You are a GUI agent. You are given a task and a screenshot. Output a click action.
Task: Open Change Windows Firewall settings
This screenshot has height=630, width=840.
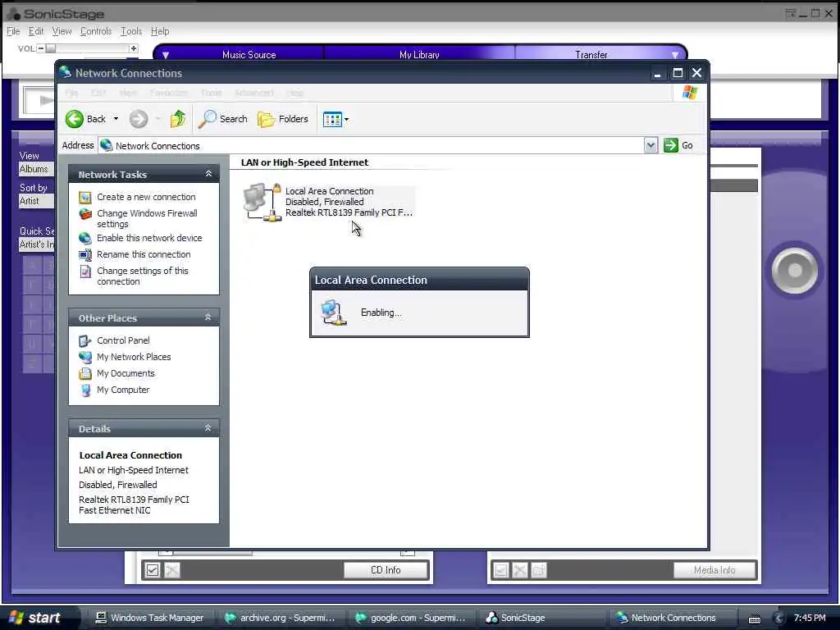click(147, 218)
